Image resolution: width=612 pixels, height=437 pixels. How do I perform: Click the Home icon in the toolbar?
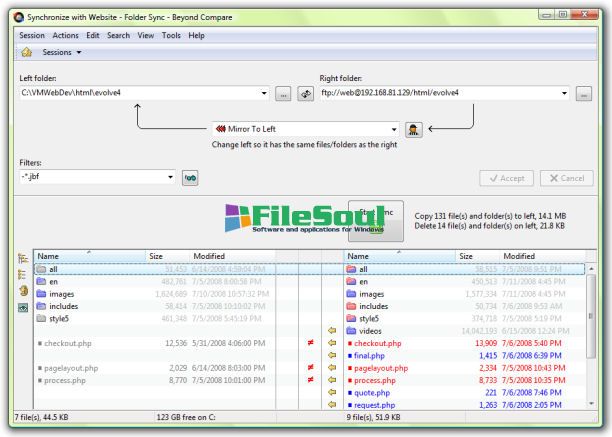click(27, 52)
